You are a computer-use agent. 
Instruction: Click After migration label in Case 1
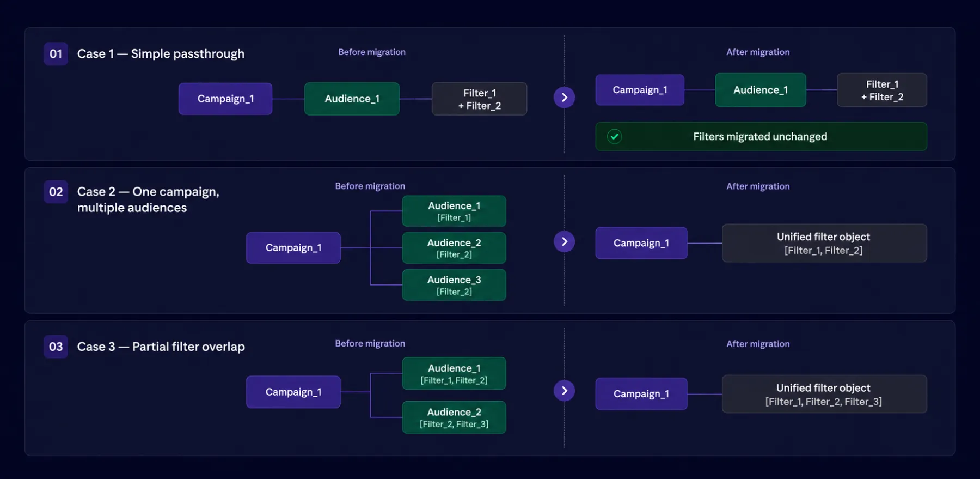[x=758, y=52]
